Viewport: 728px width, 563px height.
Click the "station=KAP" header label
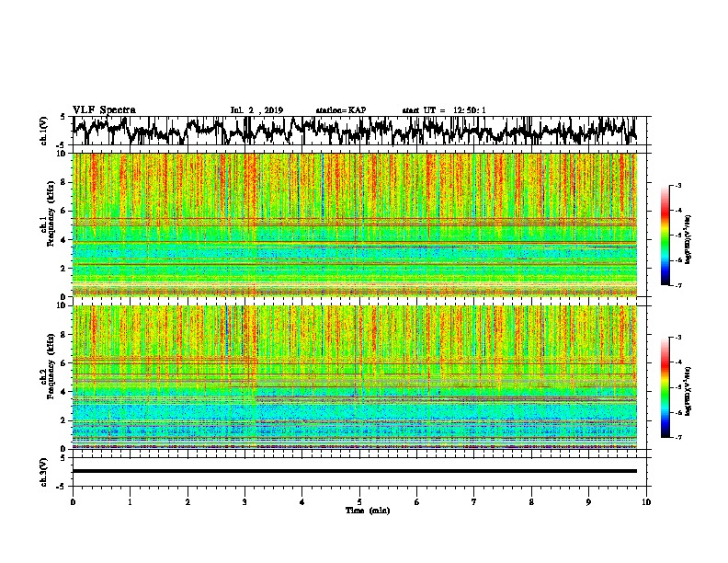(x=341, y=110)
